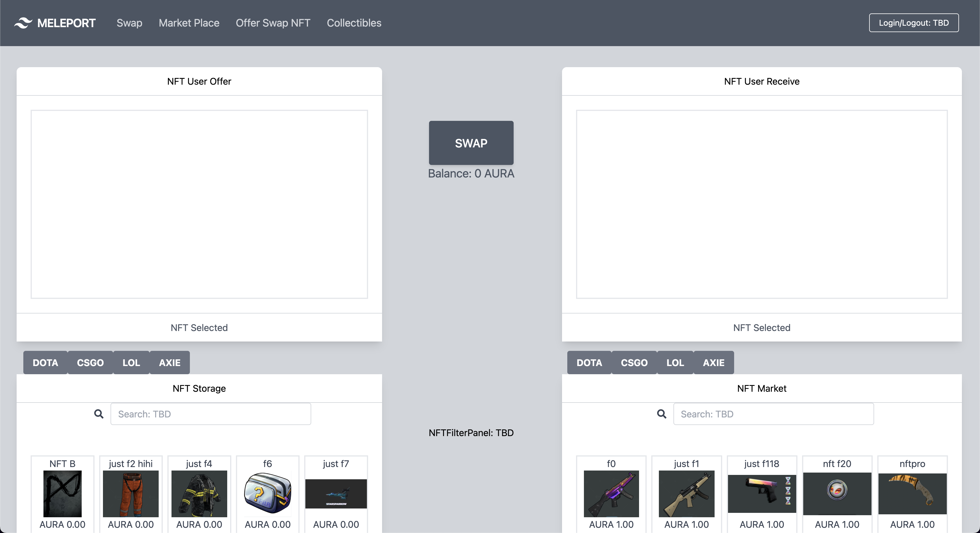Select the just f7 Starsparrow NFT
The width and height of the screenshot is (980, 533).
(x=336, y=493)
